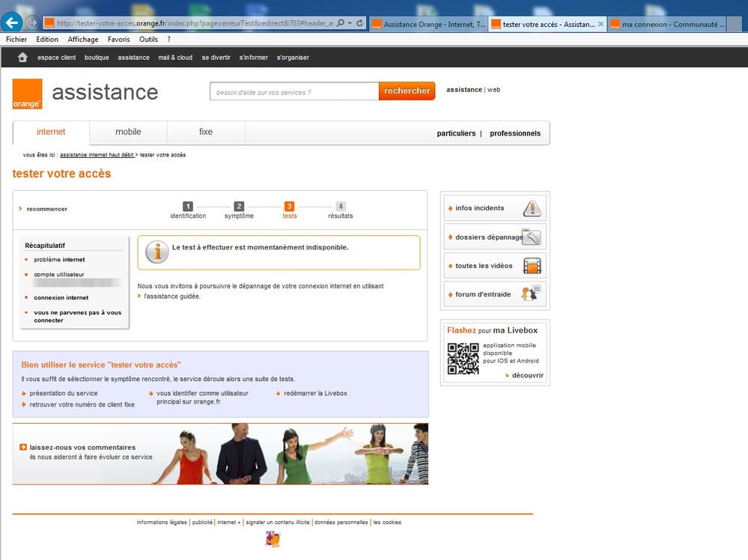The width and height of the screenshot is (748, 560).
Task: Open publicité footer link
Action: [202, 523]
